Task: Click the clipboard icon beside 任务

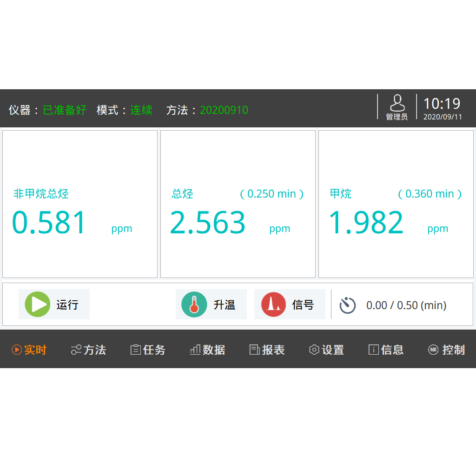Action: 136,350
